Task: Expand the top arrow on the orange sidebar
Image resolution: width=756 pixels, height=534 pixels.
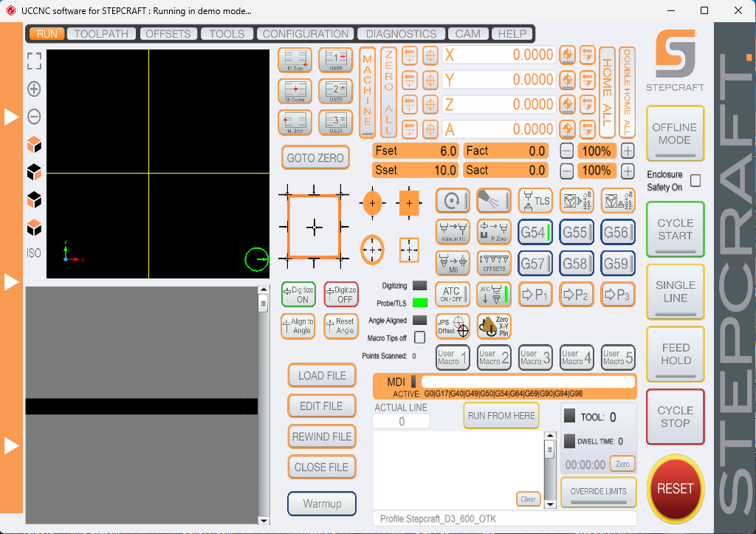Action: point(10,117)
